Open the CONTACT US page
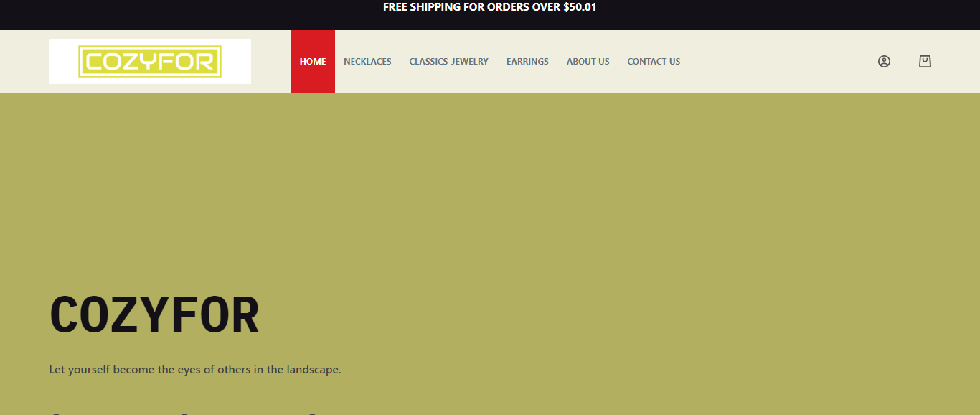The image size is (980, 415). 654,62
